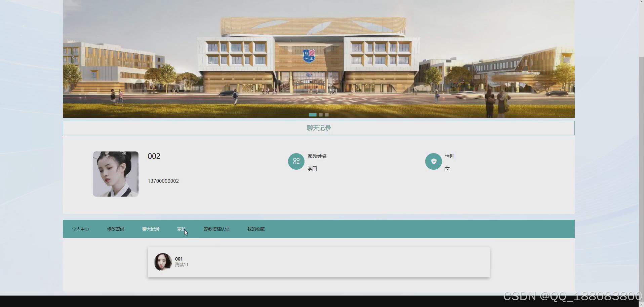Open the 个人中心 tab
The width and height of the screenshot is (644, 307).
pyautogui.click(x=80, y=229)
